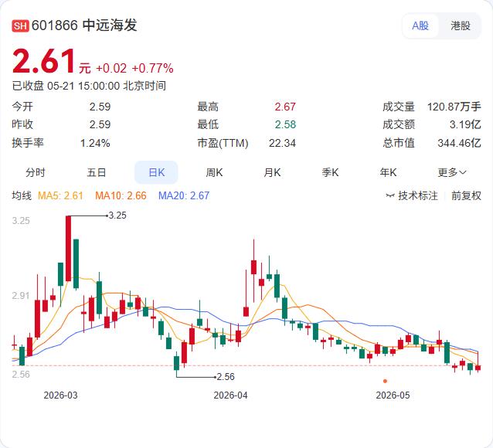The image size is (493, 448).
Task: Click the 成交额 value 3.19亿
Action: 465,124
